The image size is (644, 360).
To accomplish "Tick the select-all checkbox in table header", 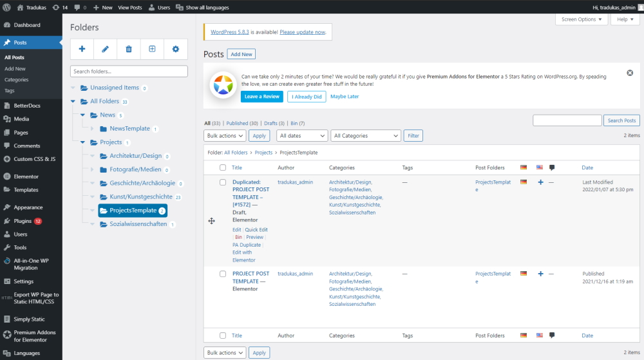I will pyautogui.click(x=223, y=167).
